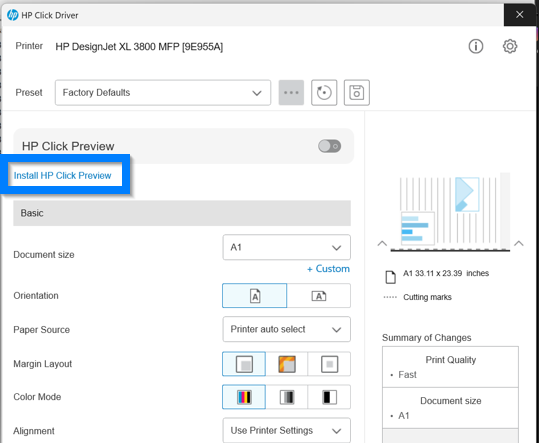The image size is (539, 443).
Task: Click the page icon beside A1 dimensions
Action: [390, 277]
